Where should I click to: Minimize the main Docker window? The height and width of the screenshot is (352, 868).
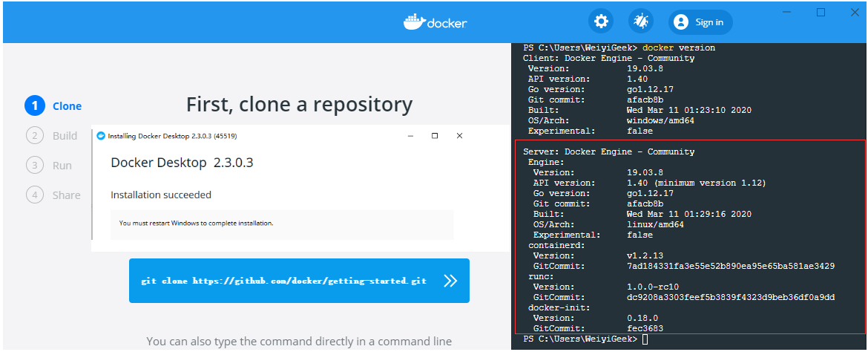[786, 12]
